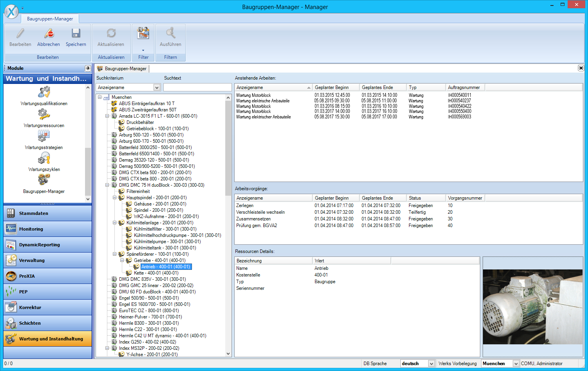
Task: Collapse the Amada LC-3015 tree node
Action: [x=107, y=116]
